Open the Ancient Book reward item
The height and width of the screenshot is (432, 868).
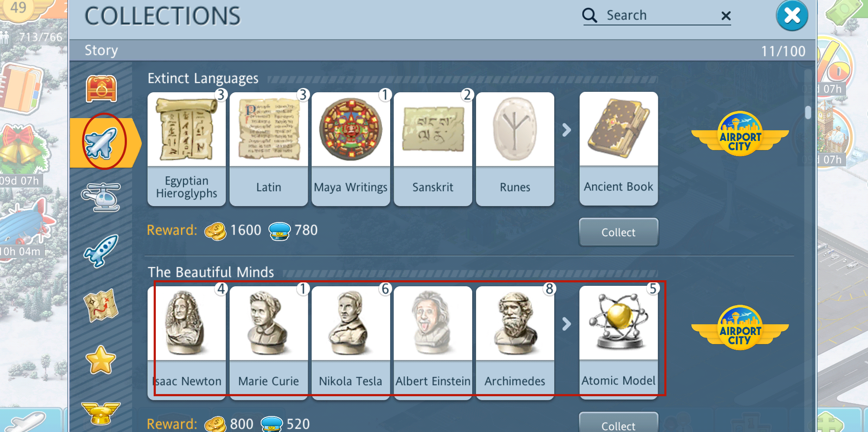(619, 149)
